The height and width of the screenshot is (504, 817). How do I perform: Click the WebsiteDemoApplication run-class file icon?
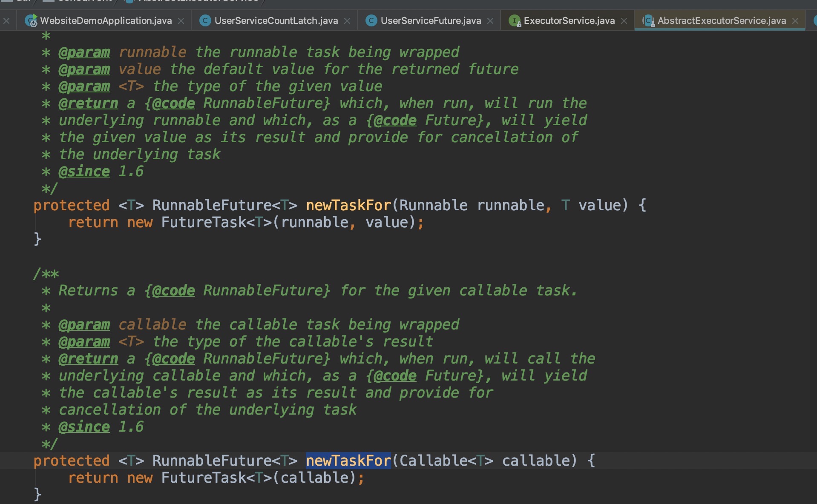31,20
